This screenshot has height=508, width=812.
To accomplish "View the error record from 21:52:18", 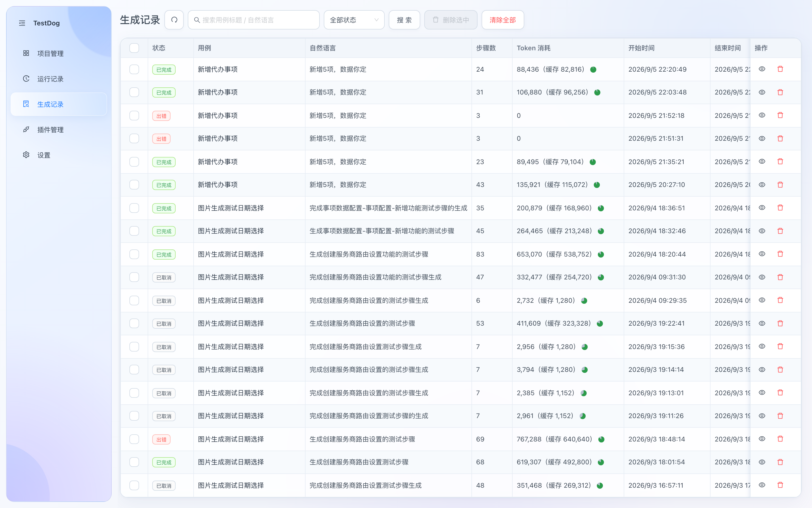I will tap(762, 115).
